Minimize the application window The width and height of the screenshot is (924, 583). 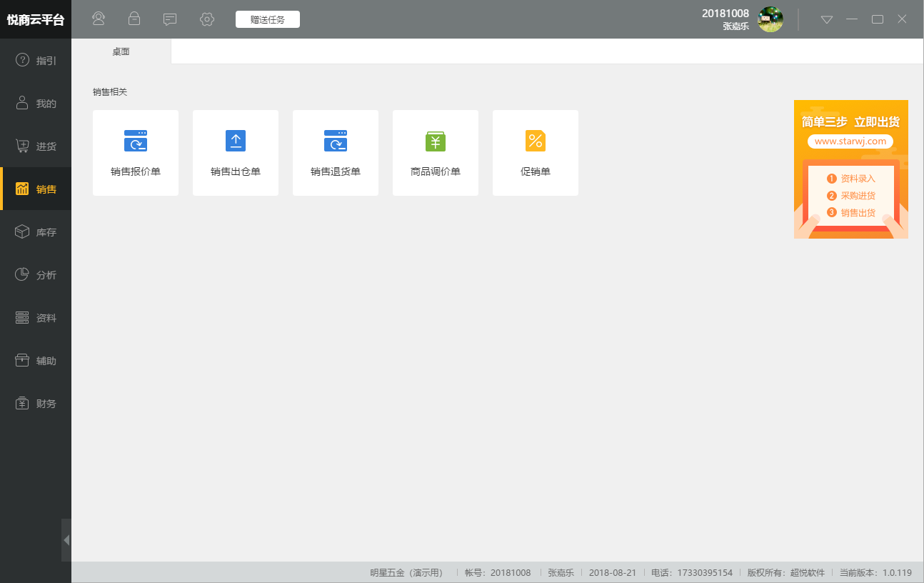tap(852, 19)
